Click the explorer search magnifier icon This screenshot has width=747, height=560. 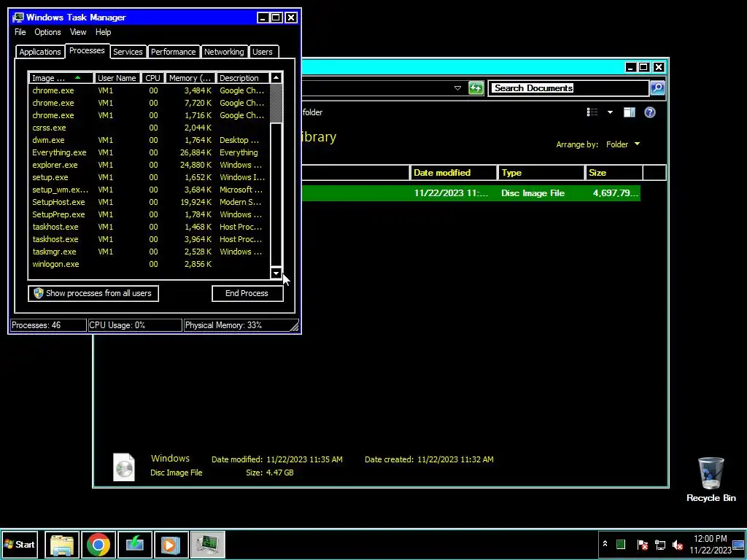[657, 87]
